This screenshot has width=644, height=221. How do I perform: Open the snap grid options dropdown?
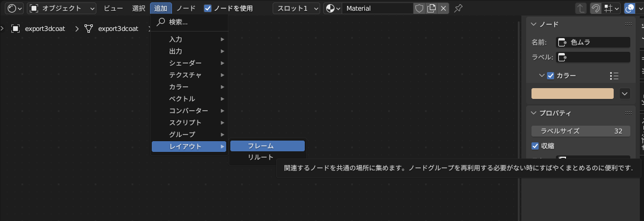611,8
